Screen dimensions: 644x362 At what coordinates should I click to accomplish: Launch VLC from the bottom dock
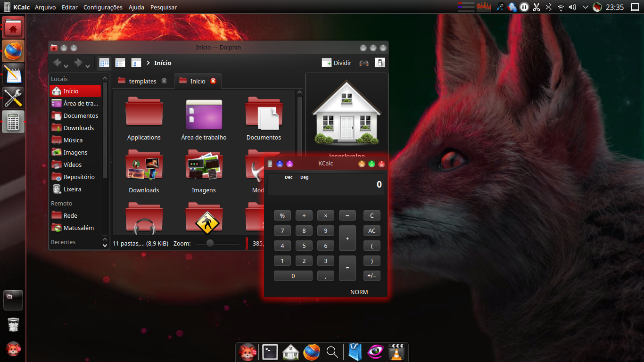396,352
